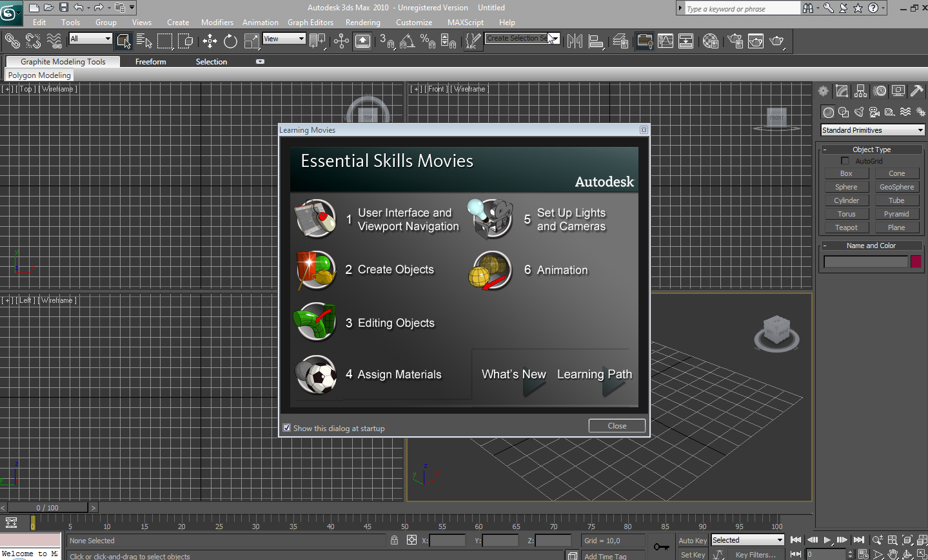
Task: Select the Select and Move tool
Action: (210, 42)
